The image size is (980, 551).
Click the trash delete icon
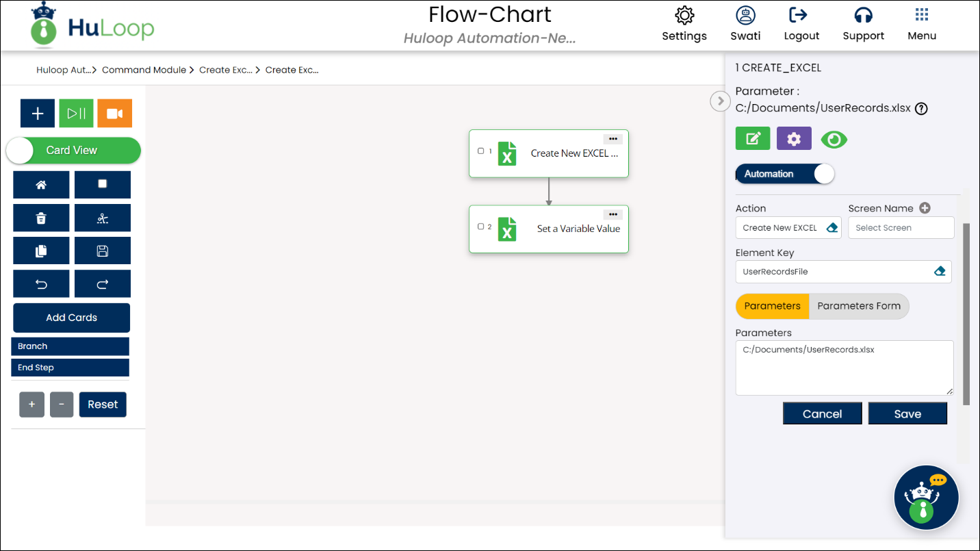pos(41,218)
